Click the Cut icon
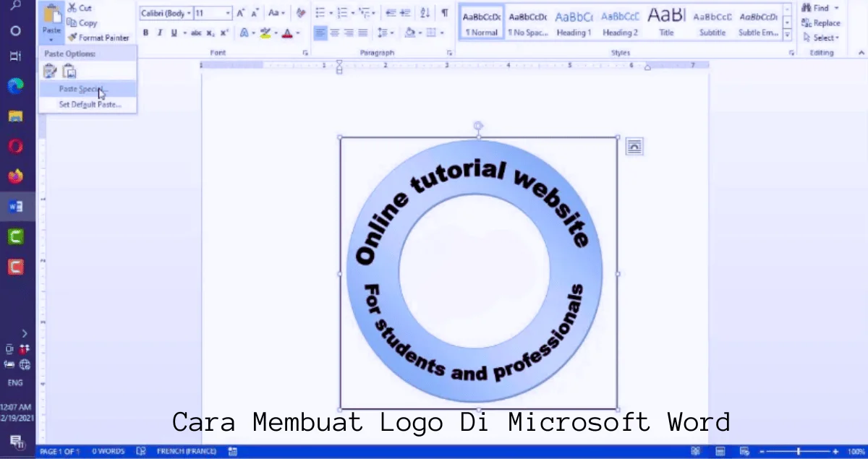Viewport: 868px width, 459px height. [x=72, y=7]
